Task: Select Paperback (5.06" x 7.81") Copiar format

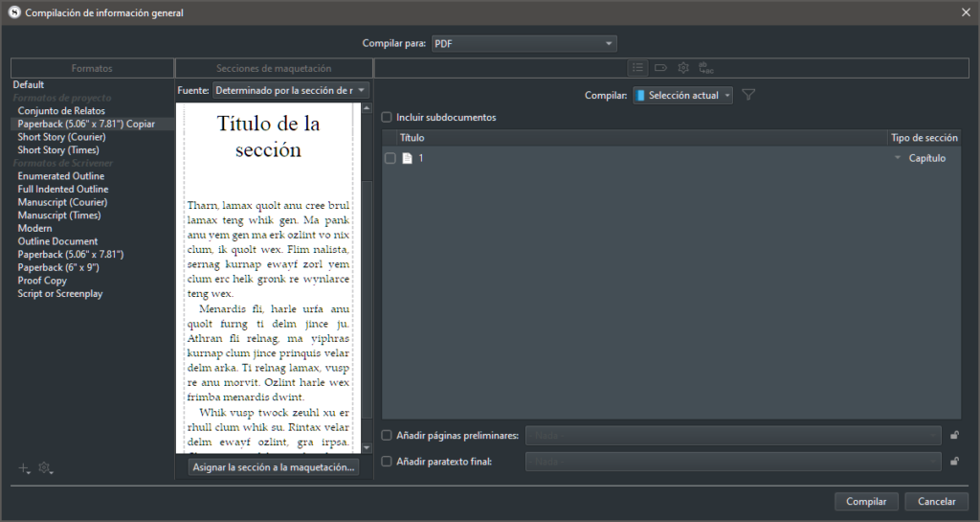Action: 86,124
